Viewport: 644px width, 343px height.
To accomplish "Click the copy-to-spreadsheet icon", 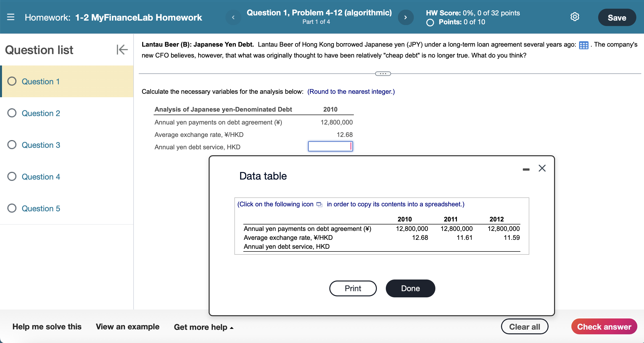I will point(319,204).
